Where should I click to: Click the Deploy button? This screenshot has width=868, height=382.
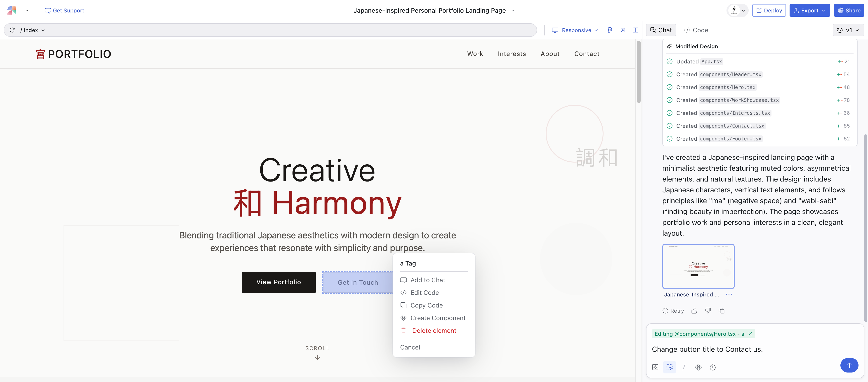(769, 10)
